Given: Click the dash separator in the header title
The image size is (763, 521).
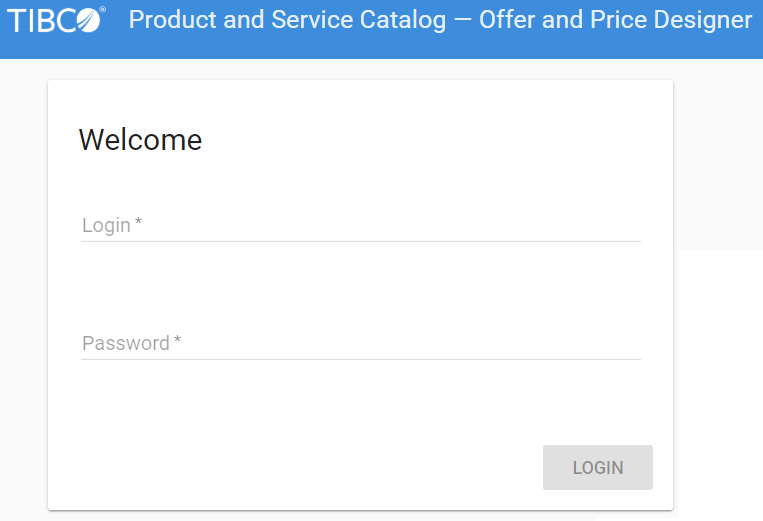Looking at the screenshot, I should pos(462,21).
